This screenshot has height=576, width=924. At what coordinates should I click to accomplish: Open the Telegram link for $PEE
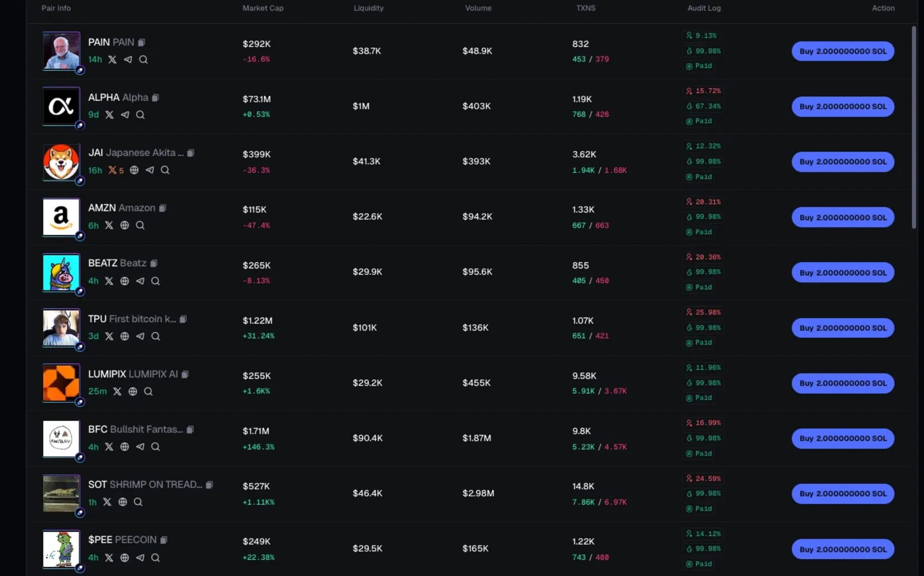(x=140, y=558)
